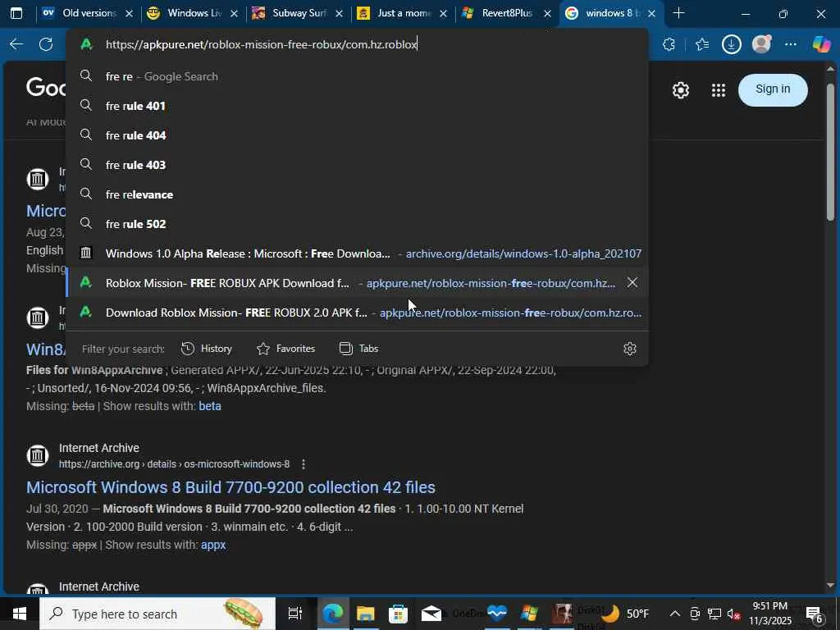Show hidden system tray icons chevron
This screenshot has width=840, height=630.
click(x=675, y=614)
